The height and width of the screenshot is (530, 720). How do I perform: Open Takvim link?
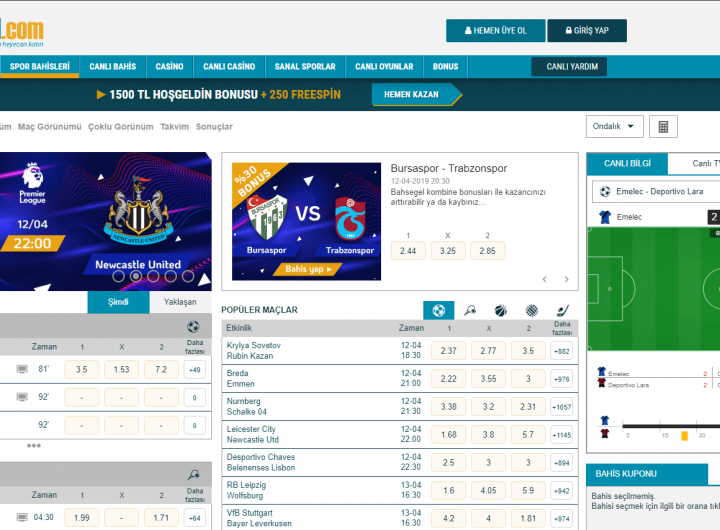[174, 127]
